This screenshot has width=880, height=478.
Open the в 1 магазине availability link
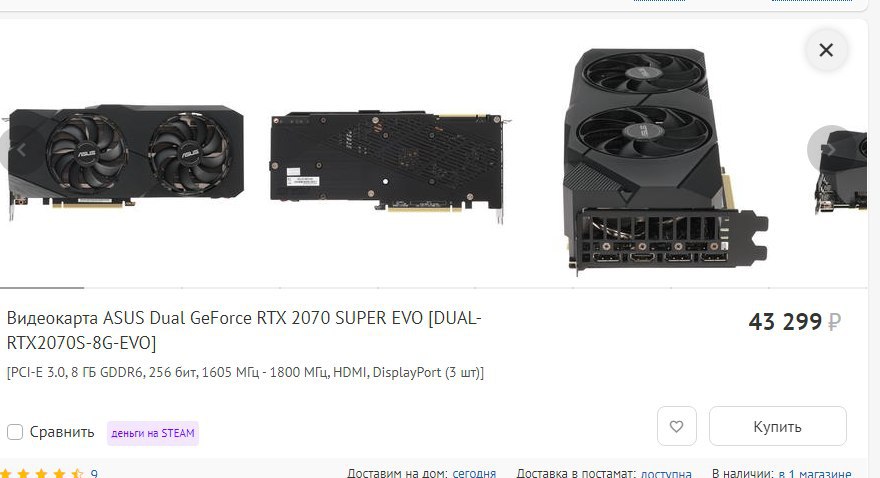814,474
